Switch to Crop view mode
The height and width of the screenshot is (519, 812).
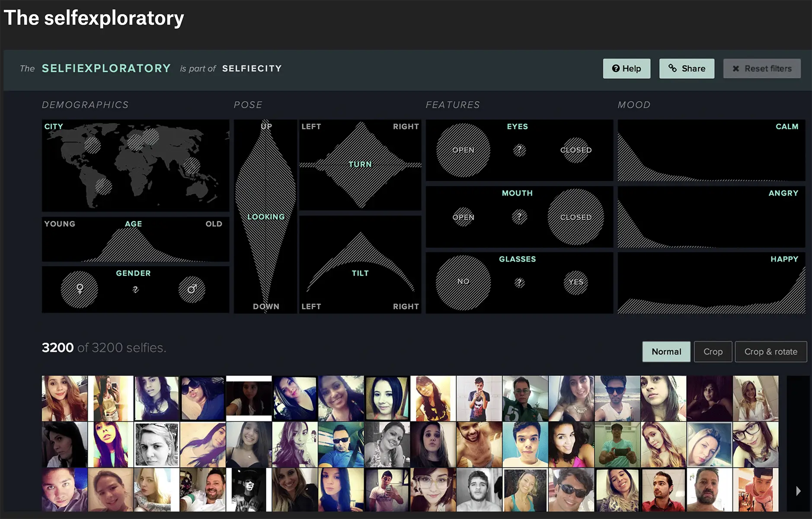point(713,352)
